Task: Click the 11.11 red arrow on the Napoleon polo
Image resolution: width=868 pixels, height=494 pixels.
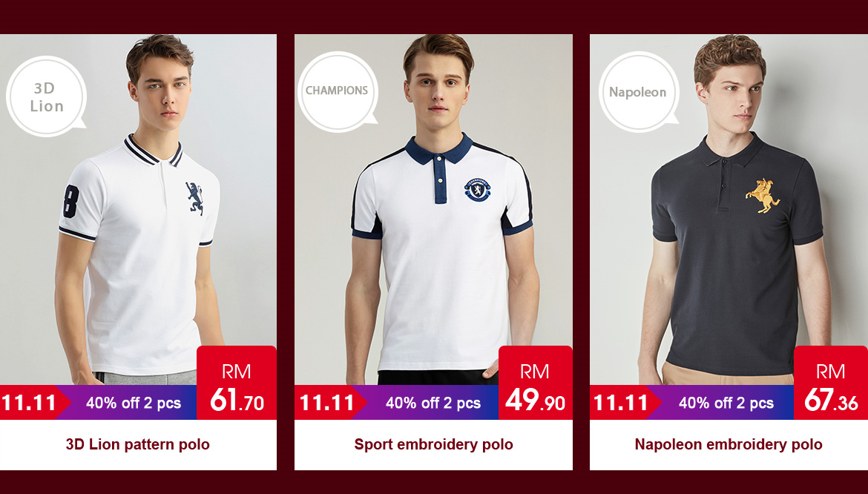Action: [x=625, y=402]
